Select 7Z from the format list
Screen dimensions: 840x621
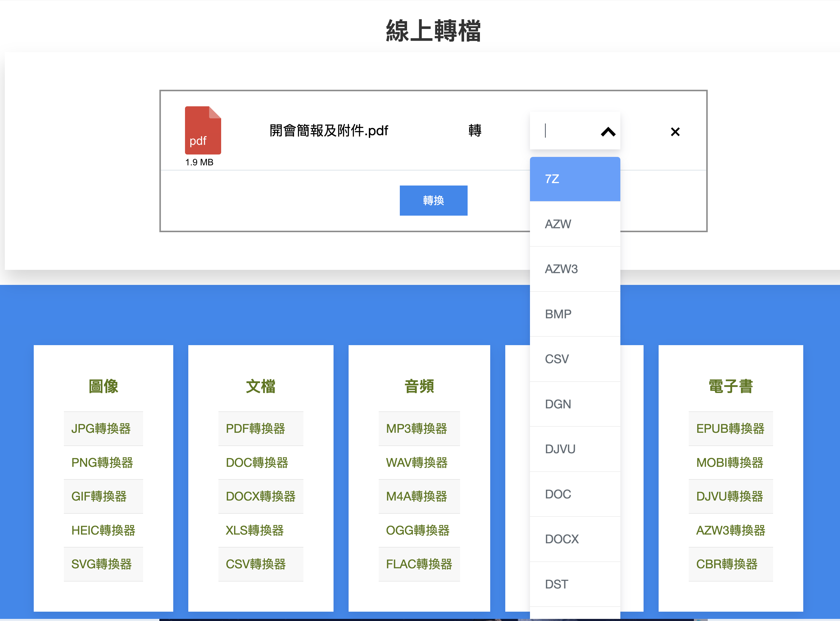[x=575, y=179]
